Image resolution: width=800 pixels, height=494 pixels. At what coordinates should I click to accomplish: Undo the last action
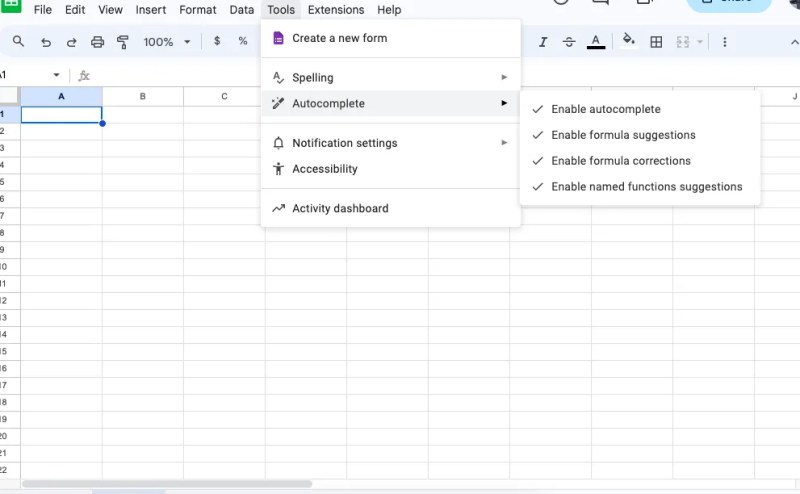pyautogui.click(x=46, y=42)
